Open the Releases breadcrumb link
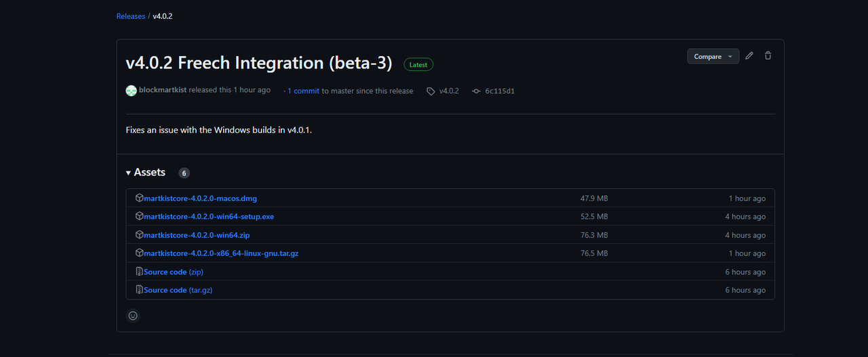The height and width of the screenshot is (357, 868). (x=131, y=16)
